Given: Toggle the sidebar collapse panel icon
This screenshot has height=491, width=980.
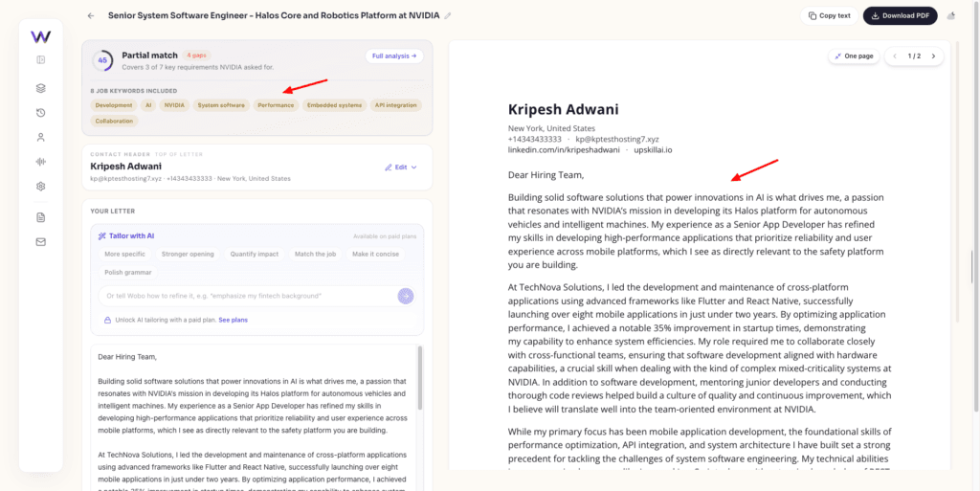Looking at the screenshot, I should [40, 60].
